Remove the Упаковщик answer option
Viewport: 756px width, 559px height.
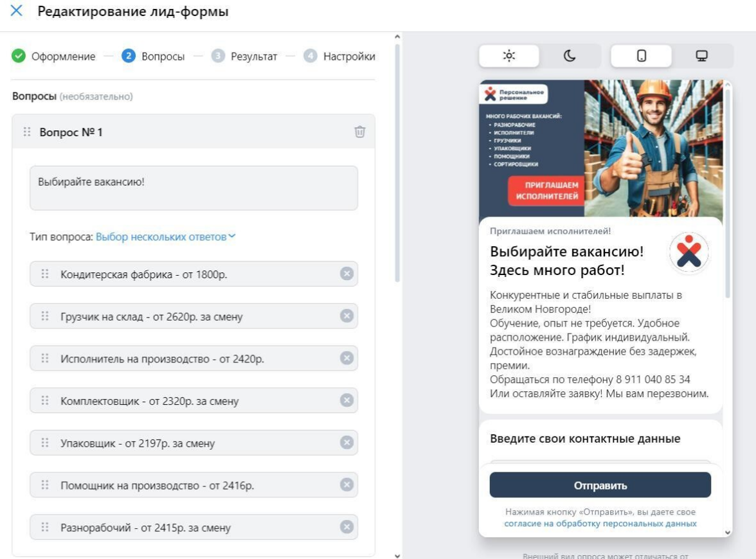coord(346,442)
